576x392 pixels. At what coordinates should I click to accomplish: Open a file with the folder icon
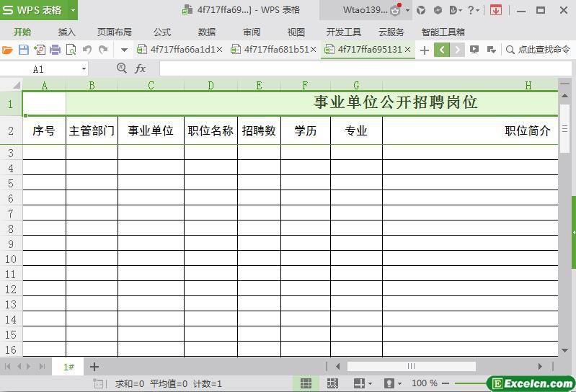point(7,50)
